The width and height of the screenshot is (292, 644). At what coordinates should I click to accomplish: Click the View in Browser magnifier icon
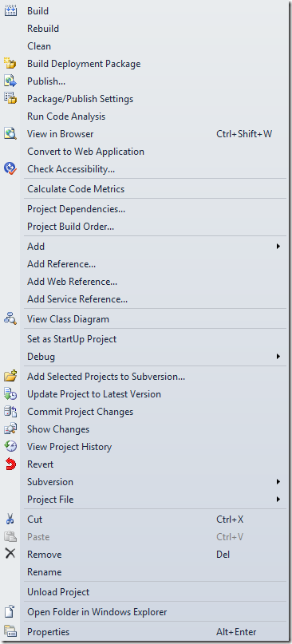(x=10, y=134)
